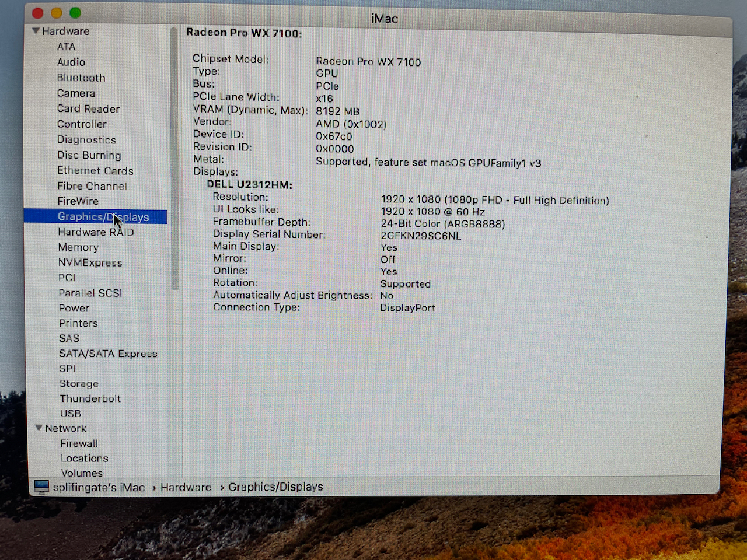Click the Type value GPU
Image resolution: width=747 pixels, height=560 pixels.
coord(327,73)
